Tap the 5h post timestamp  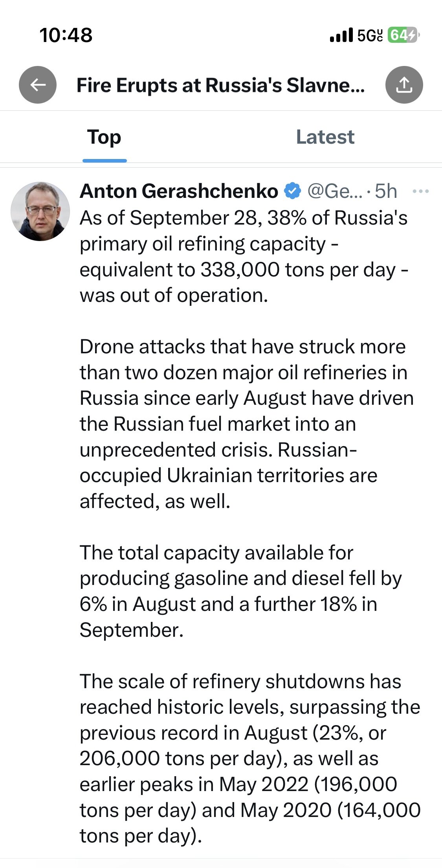coord(386,191)
